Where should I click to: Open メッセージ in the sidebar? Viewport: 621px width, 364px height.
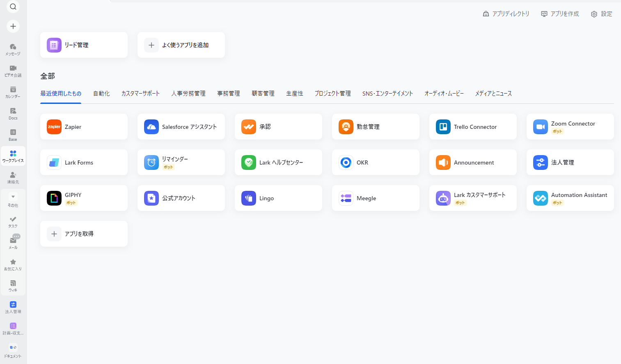click(13, 49)
